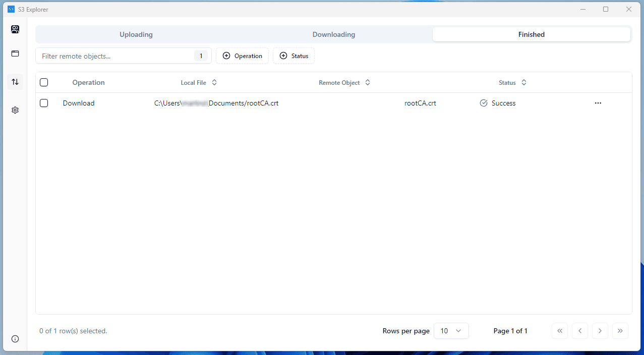Viewport: 644px width, 355px height.
Task: Select the Transfers sidebar icon
Action: 15,82
